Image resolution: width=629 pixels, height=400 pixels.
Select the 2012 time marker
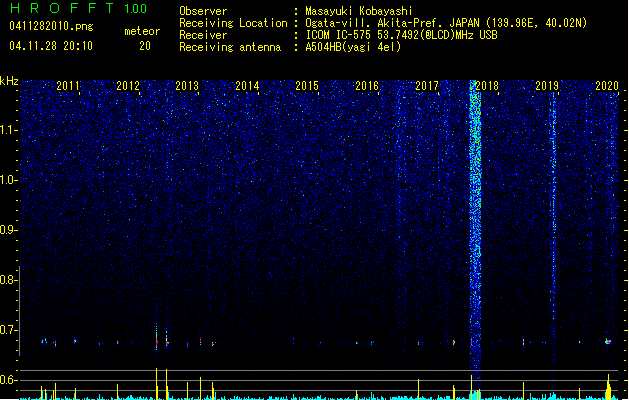tap(128, 86)
